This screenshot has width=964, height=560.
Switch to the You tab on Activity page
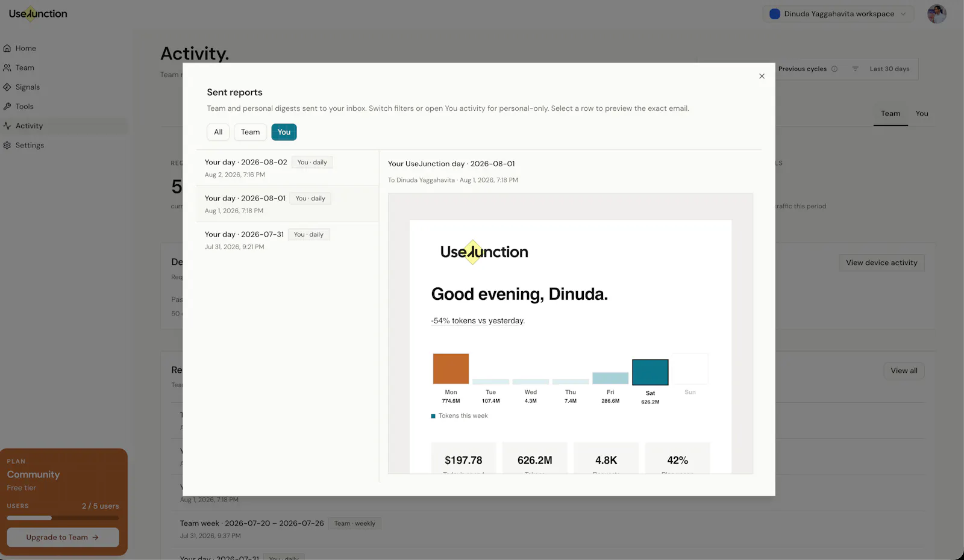922,113
